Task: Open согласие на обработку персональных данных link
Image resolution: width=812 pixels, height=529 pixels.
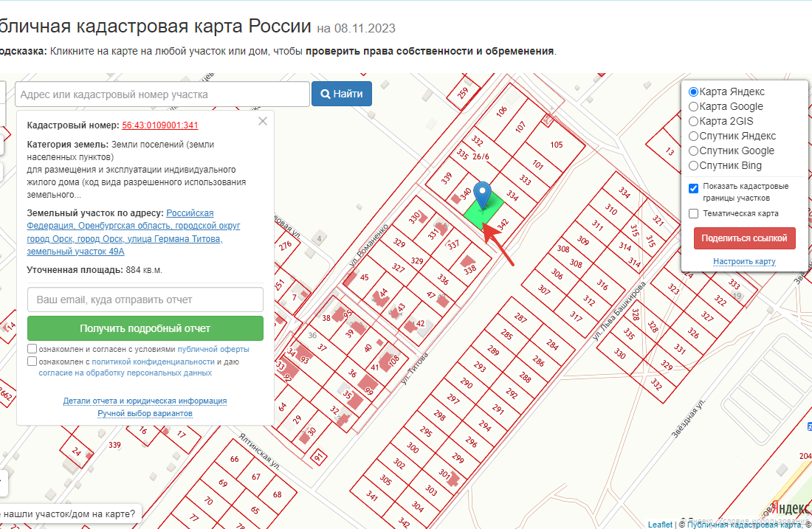Action: (125, 373)
